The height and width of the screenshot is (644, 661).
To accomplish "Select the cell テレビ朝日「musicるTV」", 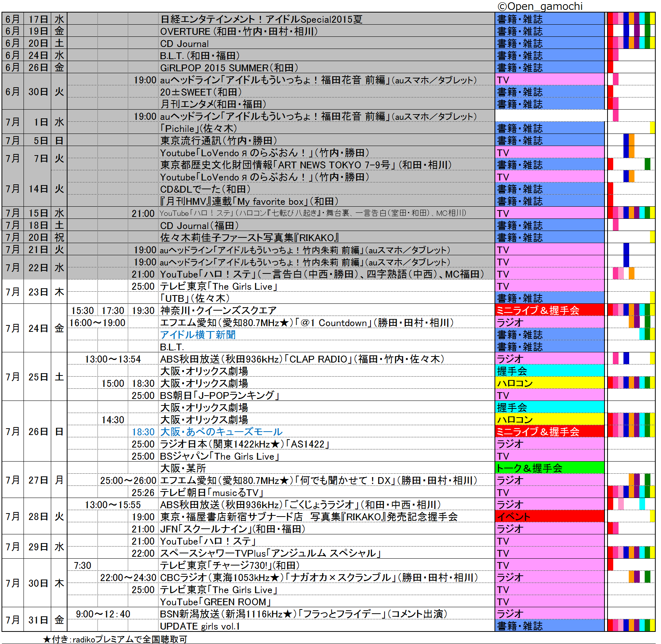I will pyautogui.click(x=327, y=492).
